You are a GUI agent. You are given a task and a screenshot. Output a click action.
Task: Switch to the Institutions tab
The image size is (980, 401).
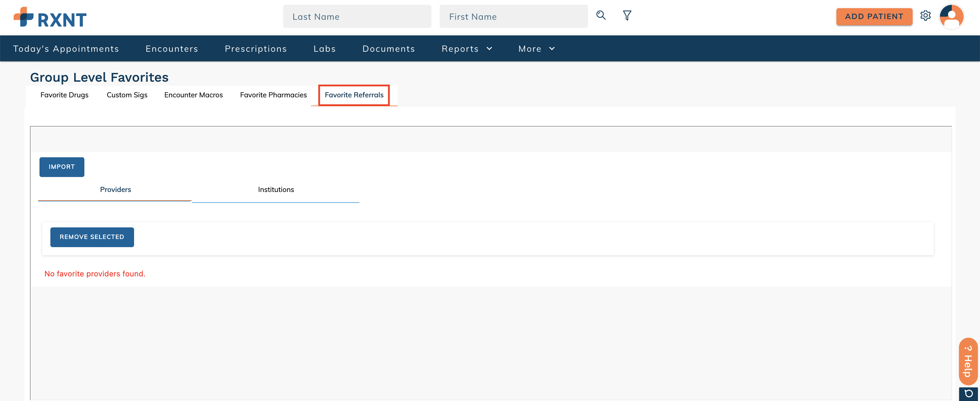point(275,190)
